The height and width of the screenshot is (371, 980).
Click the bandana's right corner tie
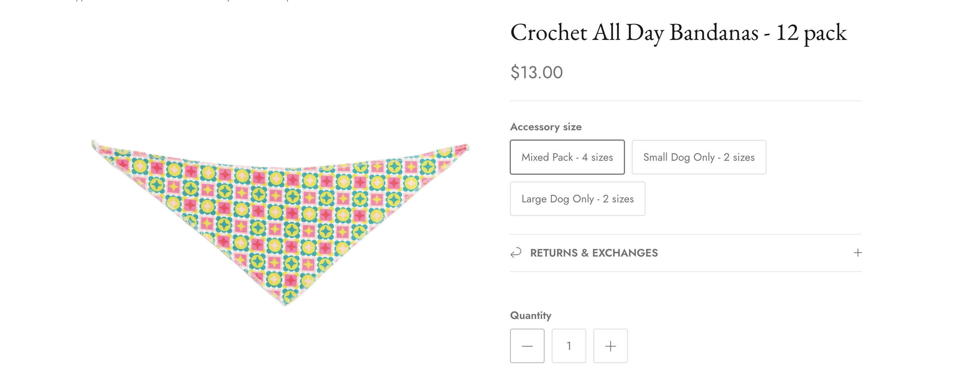click(465, 148)
